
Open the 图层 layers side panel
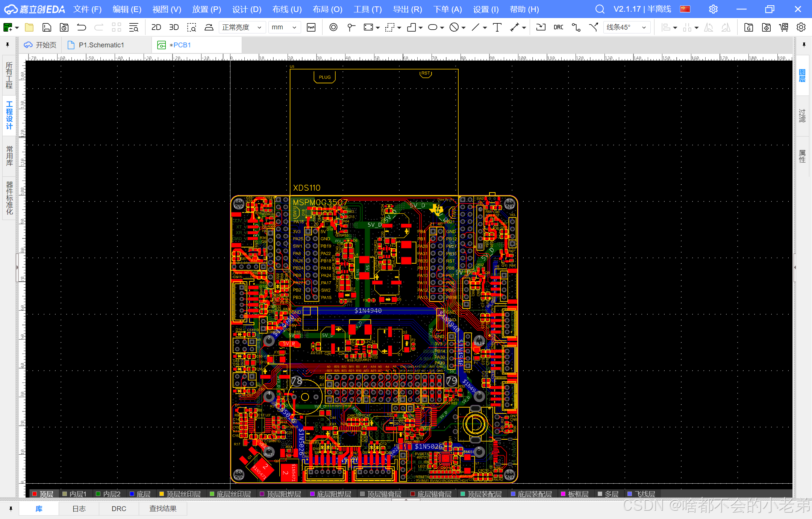(x=802, y=76)
